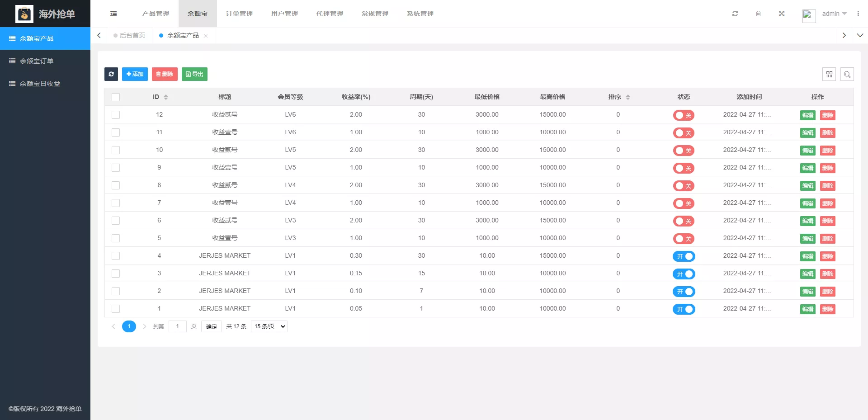Open the admin account dropdown
868x420 pixels.
pos(834,14)
